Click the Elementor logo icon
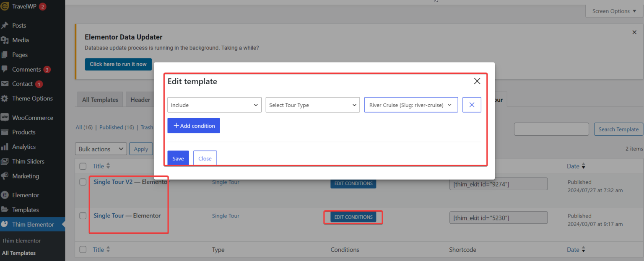 tap(5, 195)
